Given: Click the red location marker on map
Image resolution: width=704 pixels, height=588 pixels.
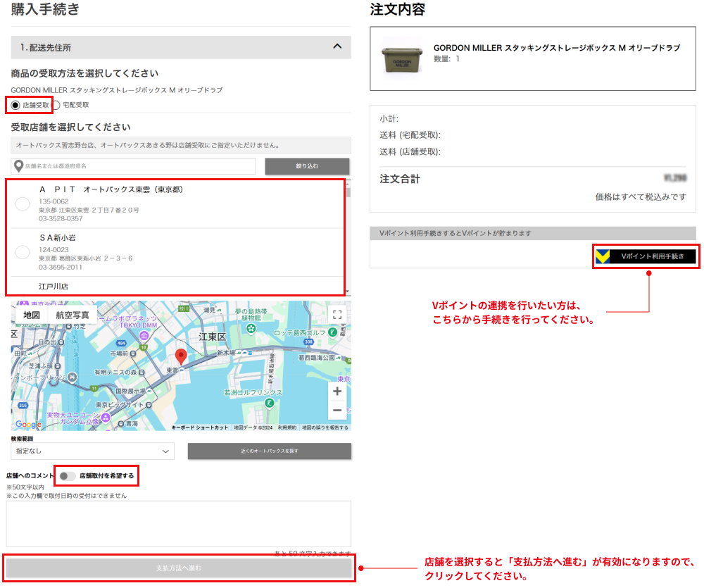Looking at the screenshot, I should click(181, 356).
